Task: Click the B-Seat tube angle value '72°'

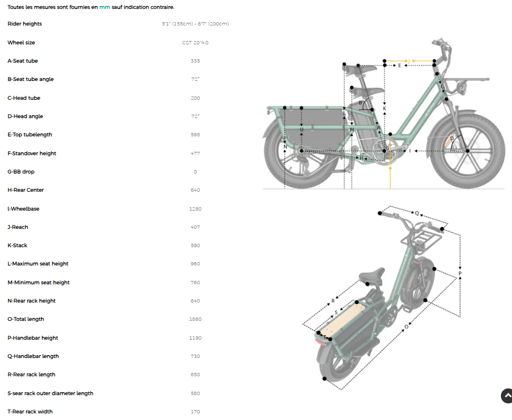Action: tap(195, 79)
